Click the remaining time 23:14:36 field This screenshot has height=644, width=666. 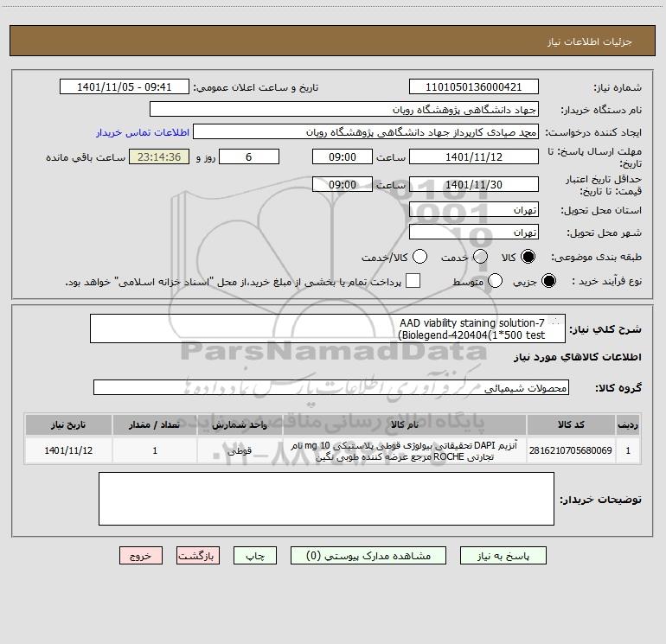click(159, 156)
